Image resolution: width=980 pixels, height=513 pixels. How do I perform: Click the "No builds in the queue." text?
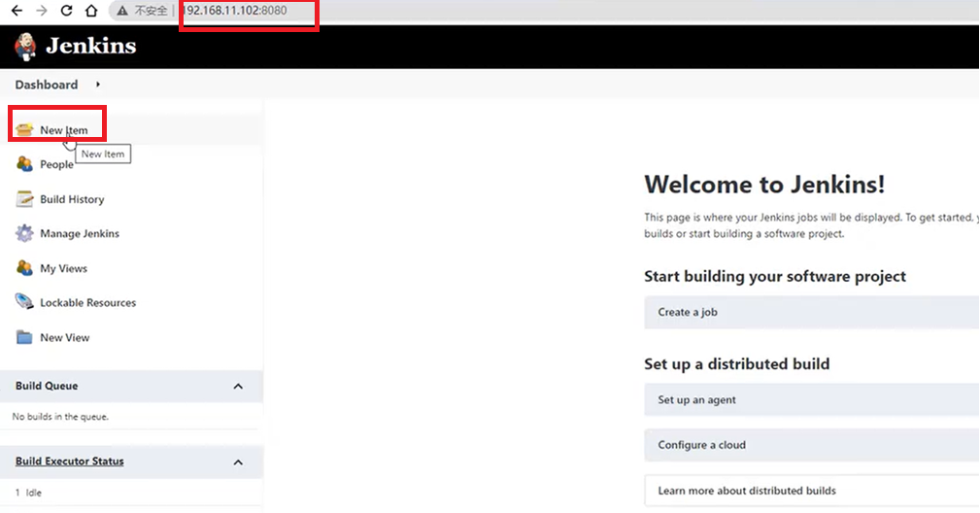60,417
